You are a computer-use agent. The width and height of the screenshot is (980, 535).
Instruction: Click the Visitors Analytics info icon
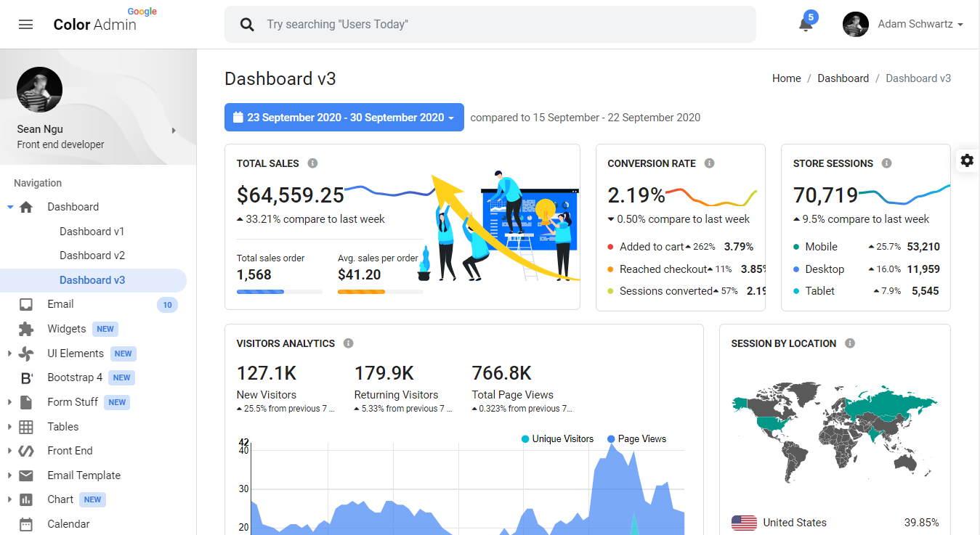(x=348, y=343)
